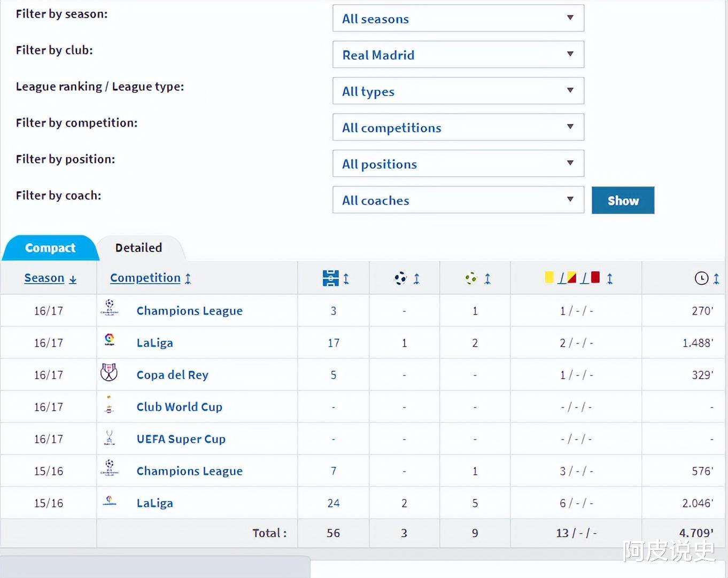Click Champions League logo in 15/16 row

(x=110, y=468)
